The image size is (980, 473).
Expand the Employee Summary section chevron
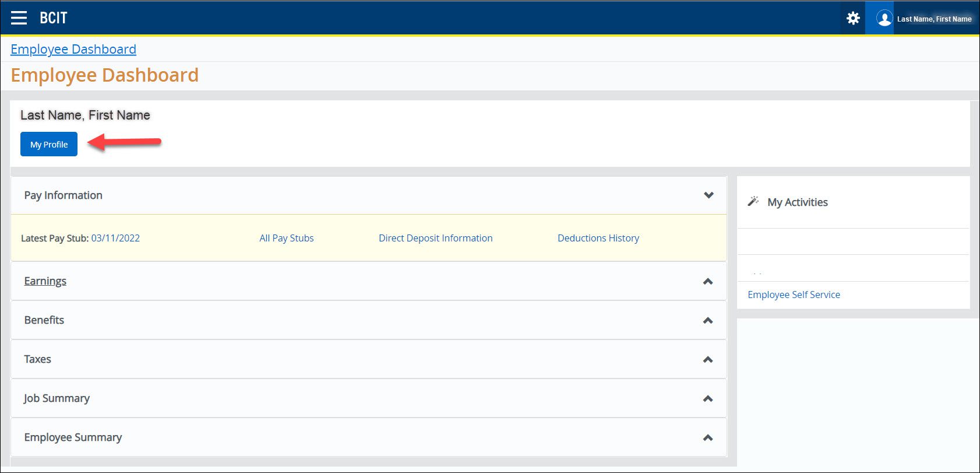point(708,438)
